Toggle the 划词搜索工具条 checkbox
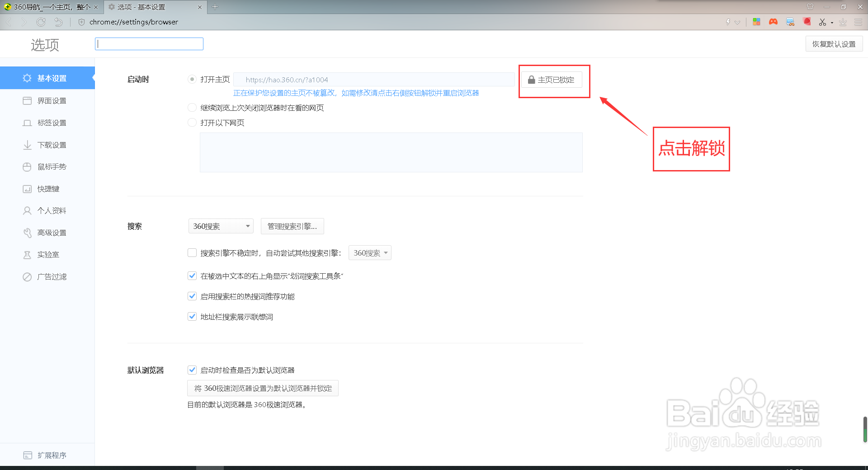 [x=192, y=276]
